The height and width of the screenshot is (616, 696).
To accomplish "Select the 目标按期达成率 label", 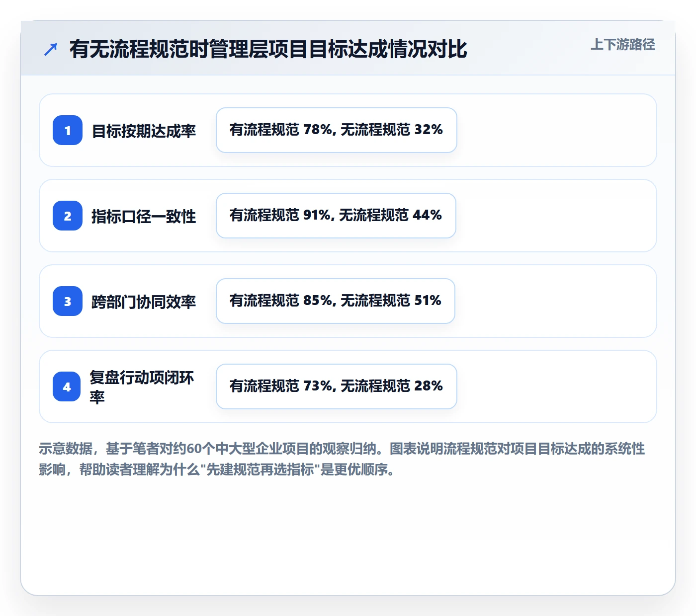I will coord(144,131).
